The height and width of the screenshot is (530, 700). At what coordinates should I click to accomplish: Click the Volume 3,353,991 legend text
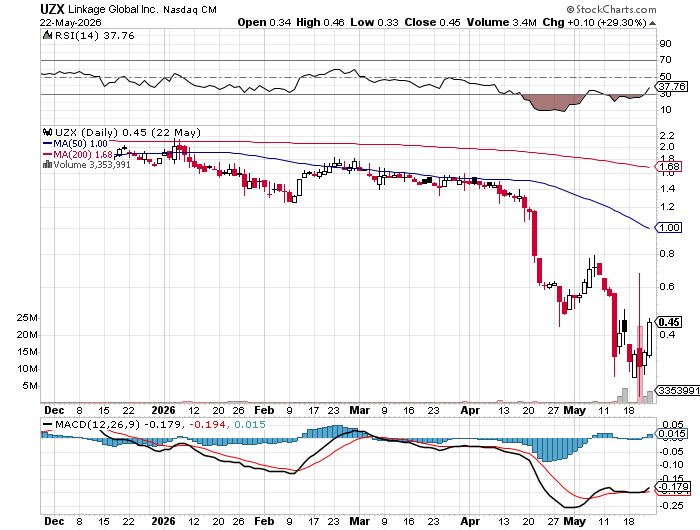92,165
